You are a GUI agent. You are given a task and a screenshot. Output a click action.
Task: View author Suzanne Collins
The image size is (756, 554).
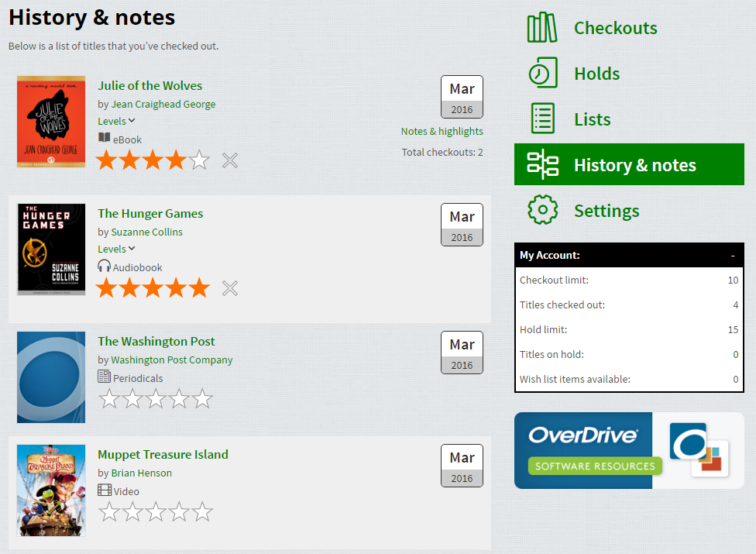[147, 232]
